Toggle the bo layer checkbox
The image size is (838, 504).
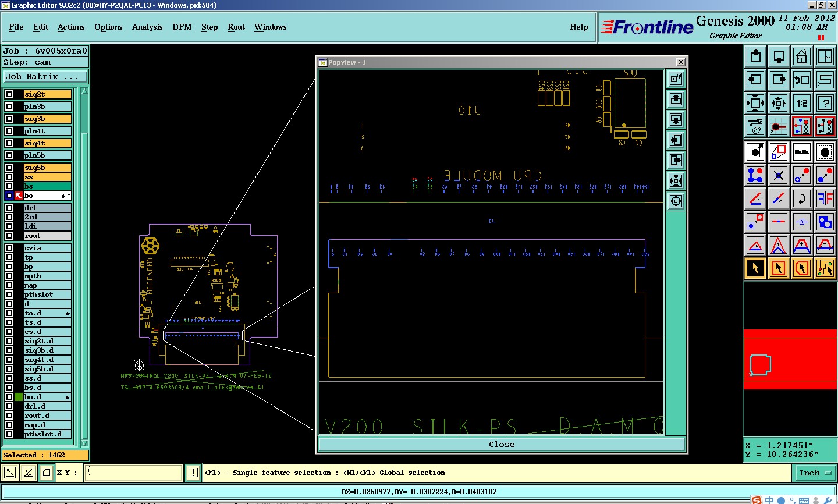tap(9, 196)
